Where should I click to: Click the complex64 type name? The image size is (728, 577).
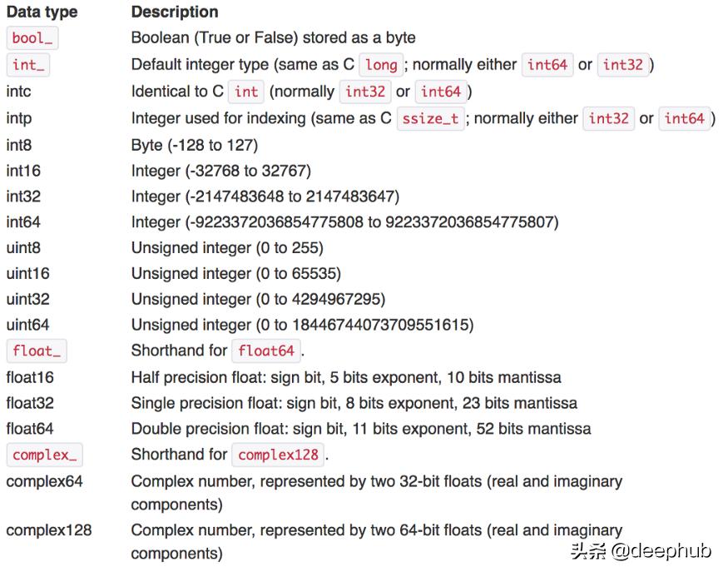44,481
